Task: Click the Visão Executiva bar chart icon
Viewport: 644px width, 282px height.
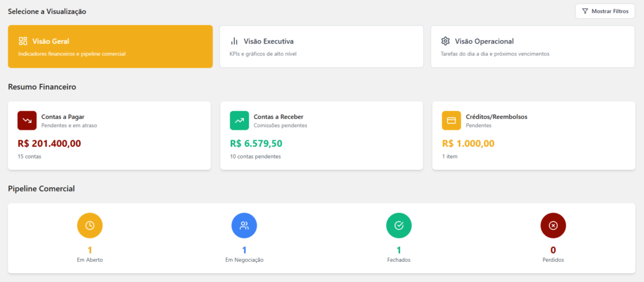Action: point(235,41)
